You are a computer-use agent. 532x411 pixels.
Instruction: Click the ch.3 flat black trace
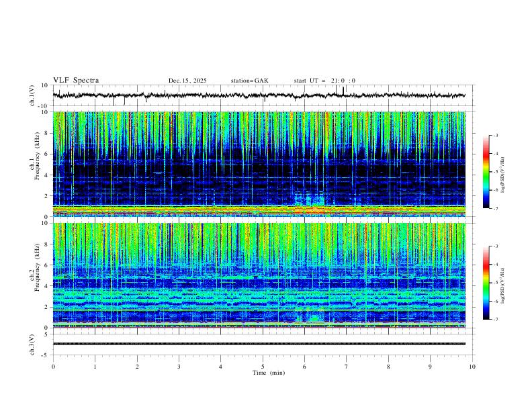[x=259, y=344]
